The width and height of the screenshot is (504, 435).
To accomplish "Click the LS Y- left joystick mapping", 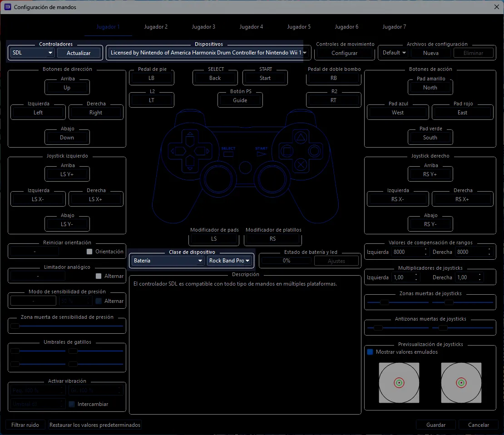I will [x=67, y=224].
